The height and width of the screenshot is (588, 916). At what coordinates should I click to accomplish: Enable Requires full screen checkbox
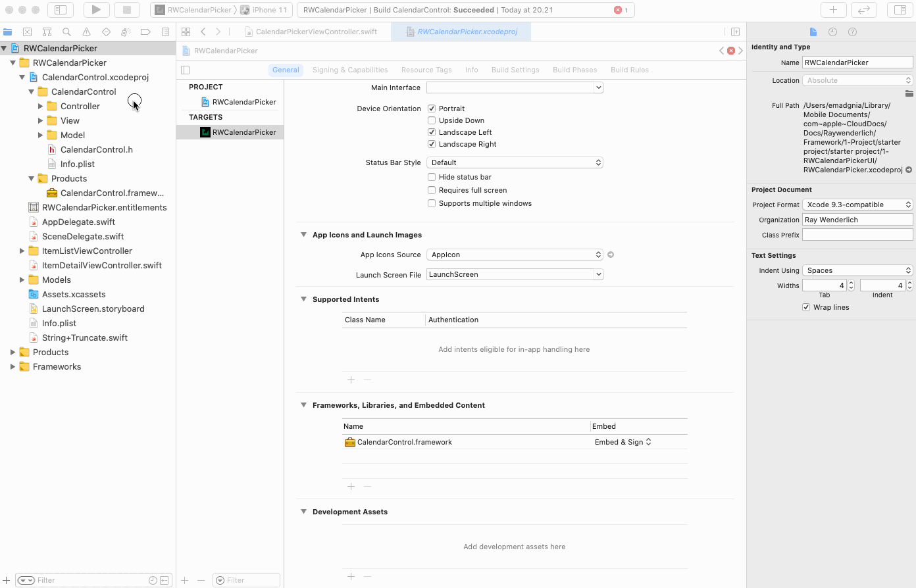pos(432,190)
